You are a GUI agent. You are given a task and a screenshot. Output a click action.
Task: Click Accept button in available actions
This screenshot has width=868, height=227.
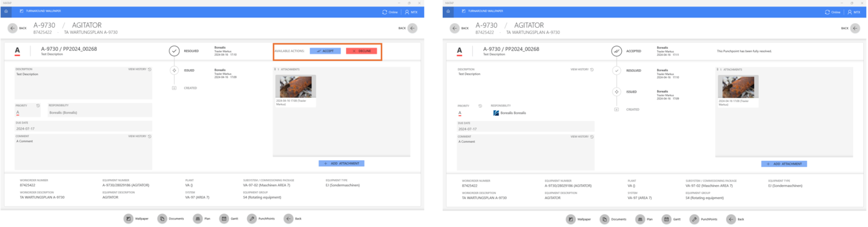(325, 51)
